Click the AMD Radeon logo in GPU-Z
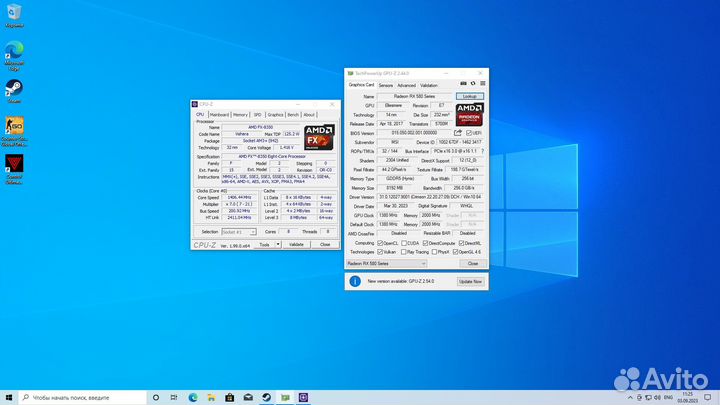This screenshot has width=720, height=405. 469,114
